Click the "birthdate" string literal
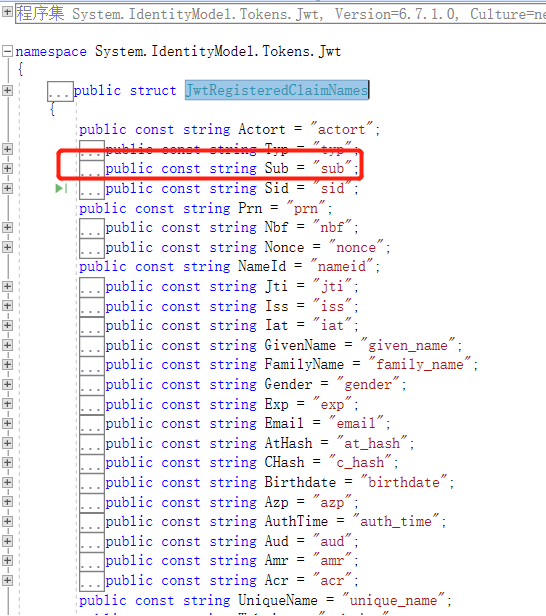Viewport: 546px width, 616px height. point(404,482)
